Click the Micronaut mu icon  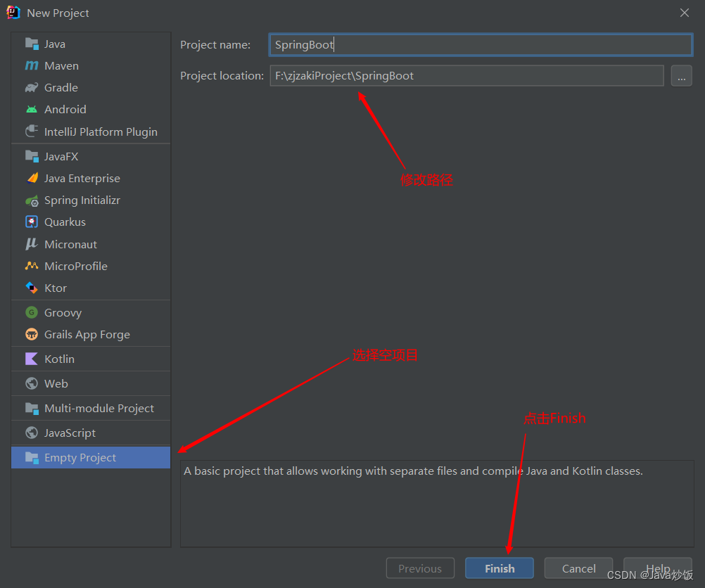(x=32, y=244)
